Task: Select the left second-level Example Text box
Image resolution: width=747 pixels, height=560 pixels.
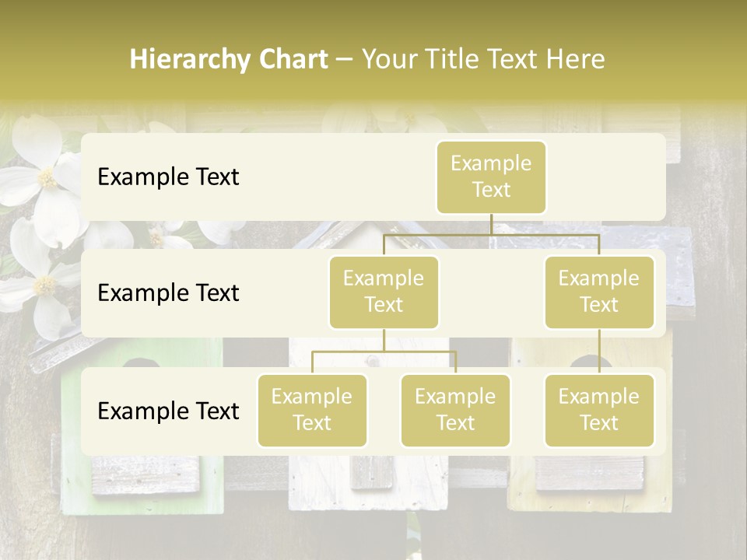Action: (x=384, y=292)
